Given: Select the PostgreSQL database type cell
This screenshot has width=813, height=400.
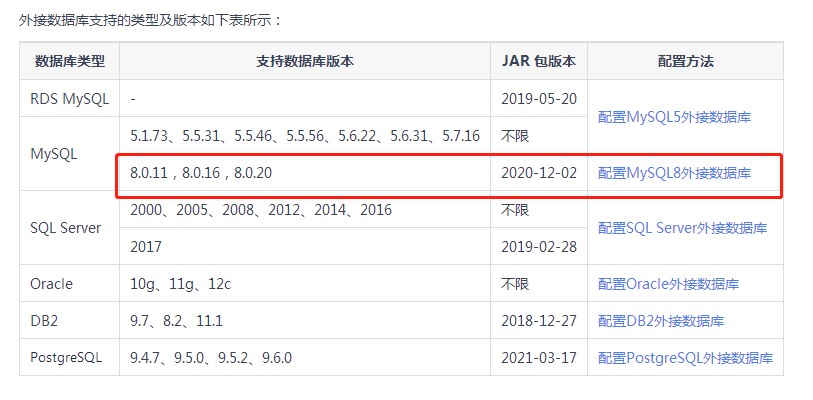Looking at the screenshot, I should 70,357.
